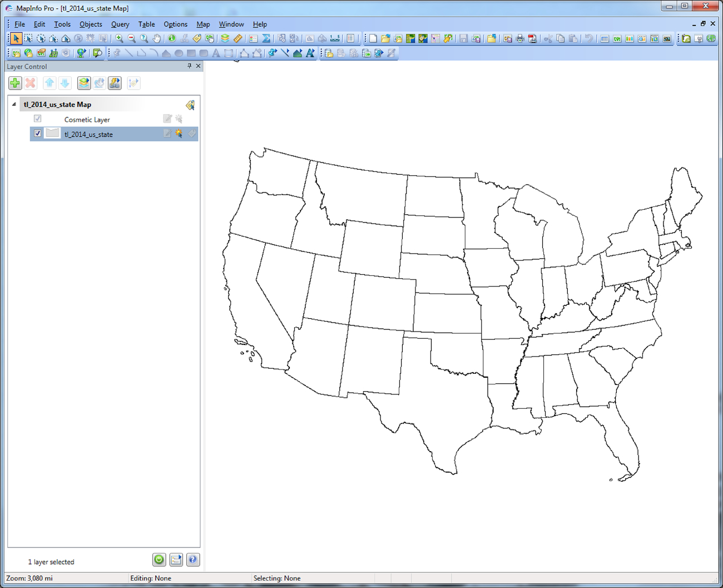Click the Editing: None status field
The width and height of the screenshot is (723, 588).
click(x=190, y=578)
